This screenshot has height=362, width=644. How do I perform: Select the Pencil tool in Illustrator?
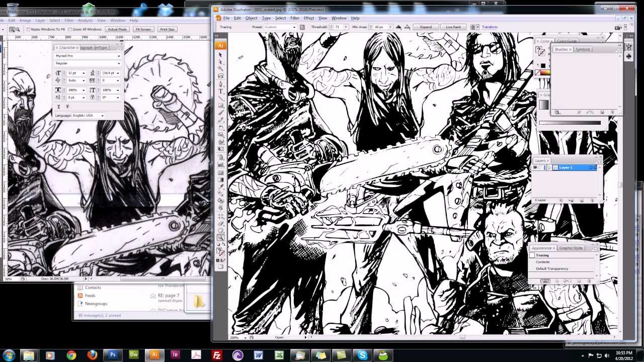pos(220,120)
